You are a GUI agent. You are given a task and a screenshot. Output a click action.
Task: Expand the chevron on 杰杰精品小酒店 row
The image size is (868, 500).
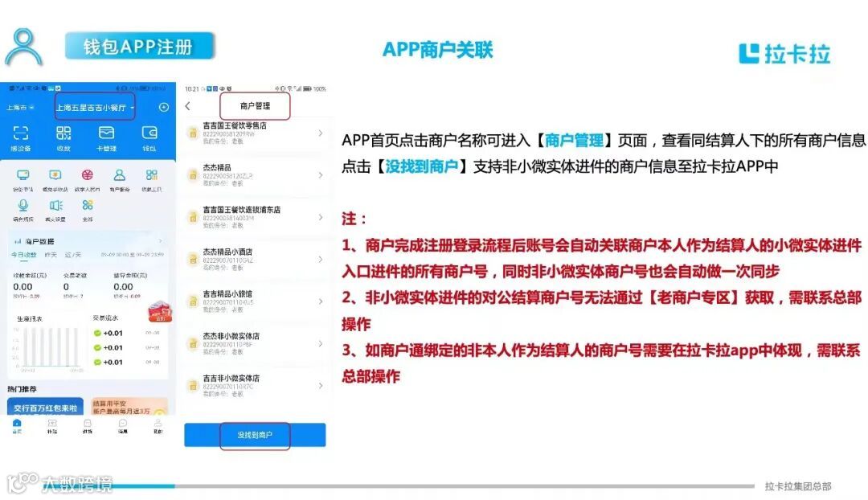321,259
